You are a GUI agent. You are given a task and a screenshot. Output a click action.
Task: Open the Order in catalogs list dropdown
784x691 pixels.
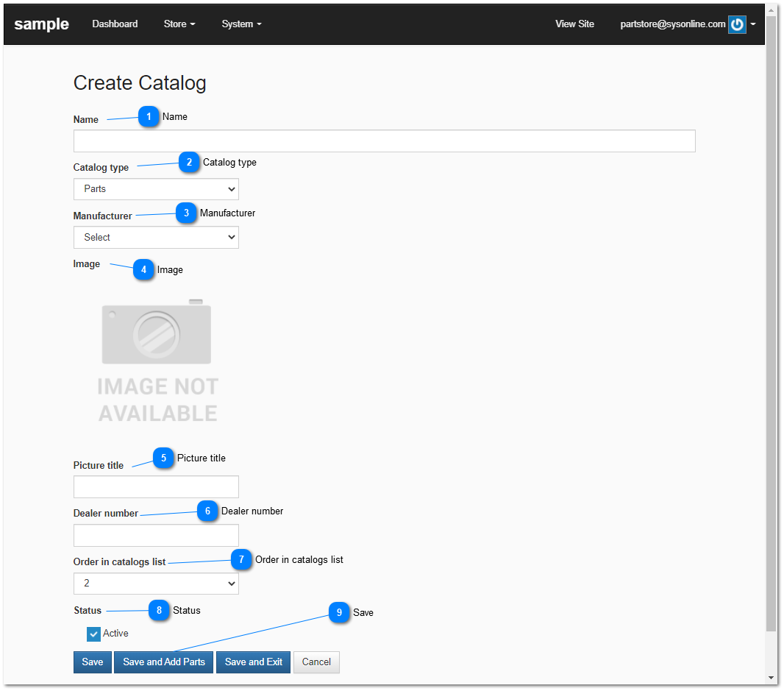(x=156, y=584)
